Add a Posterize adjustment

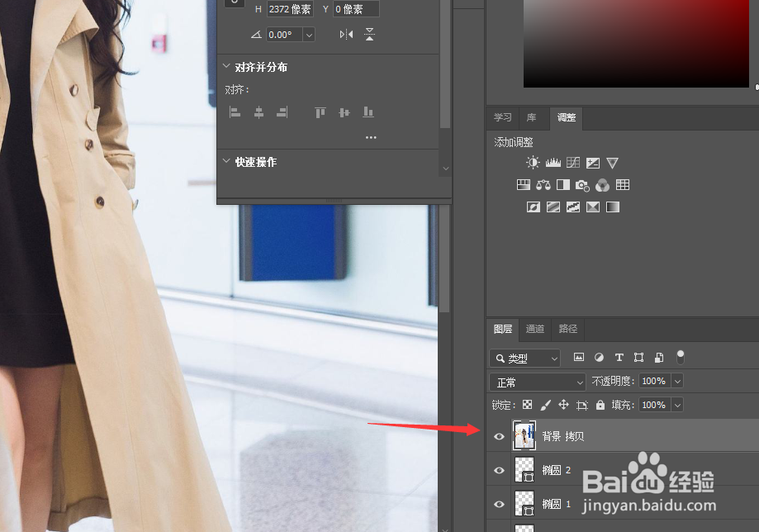[x=553, y=207]
